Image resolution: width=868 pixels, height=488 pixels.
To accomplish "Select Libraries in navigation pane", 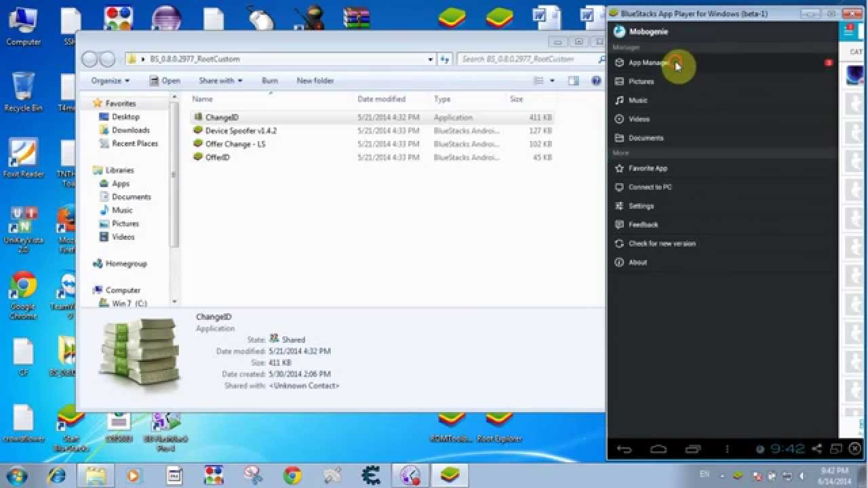I will tap(119, 170).
